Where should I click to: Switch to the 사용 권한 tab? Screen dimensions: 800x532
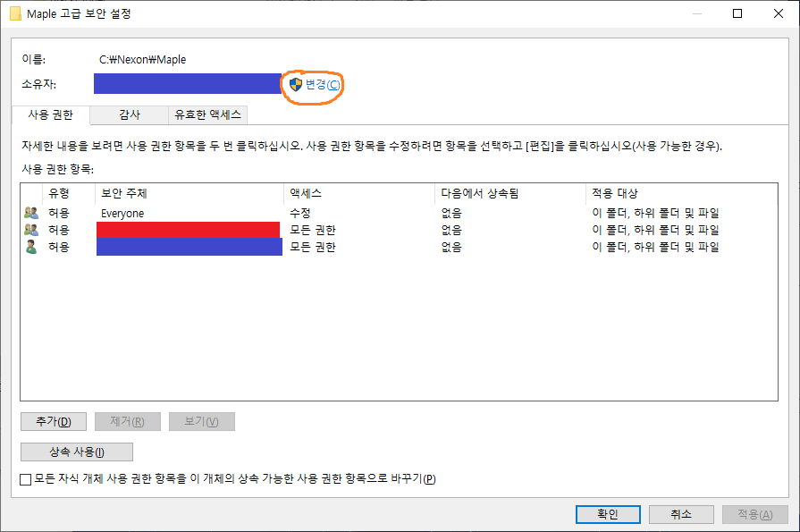[51, 114]
